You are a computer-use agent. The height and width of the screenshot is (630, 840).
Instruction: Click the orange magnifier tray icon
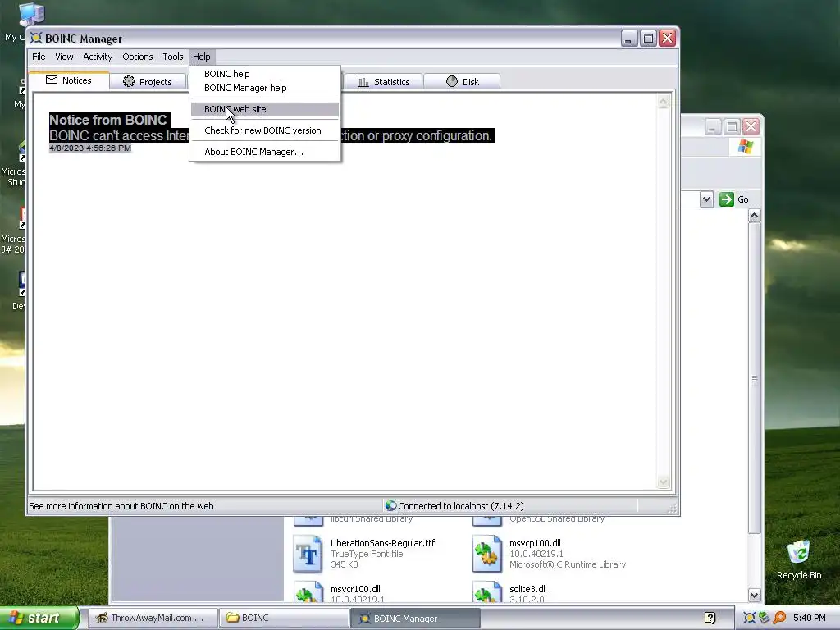tap(779, 619)
